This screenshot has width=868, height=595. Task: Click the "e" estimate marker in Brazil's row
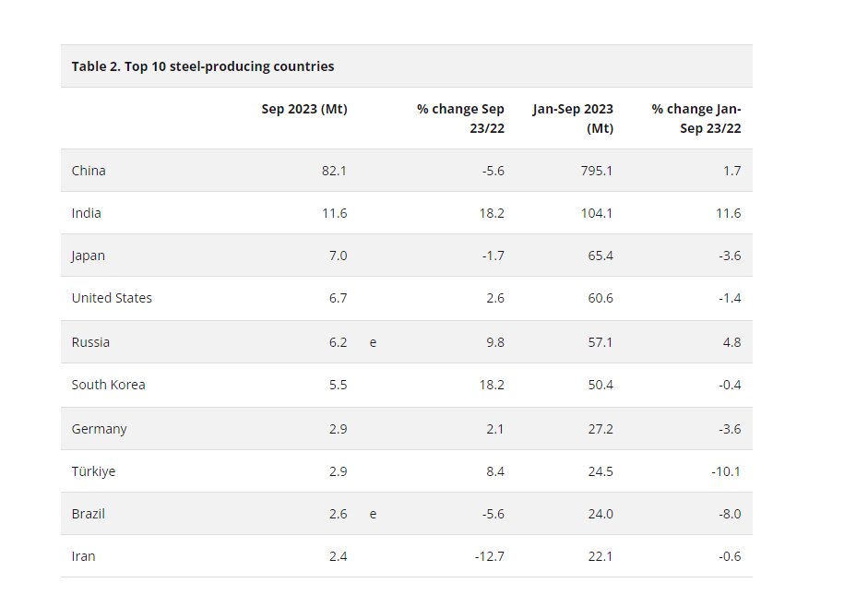pos(373,514)
